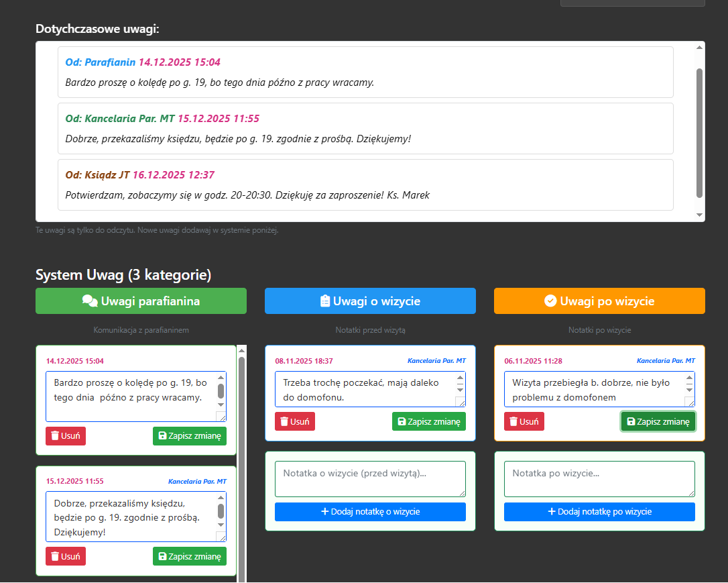728x583 pixels.
Task: Click scroll down arrow in Trzeba trochę poczekać textarea
Action: pos(460,390)
